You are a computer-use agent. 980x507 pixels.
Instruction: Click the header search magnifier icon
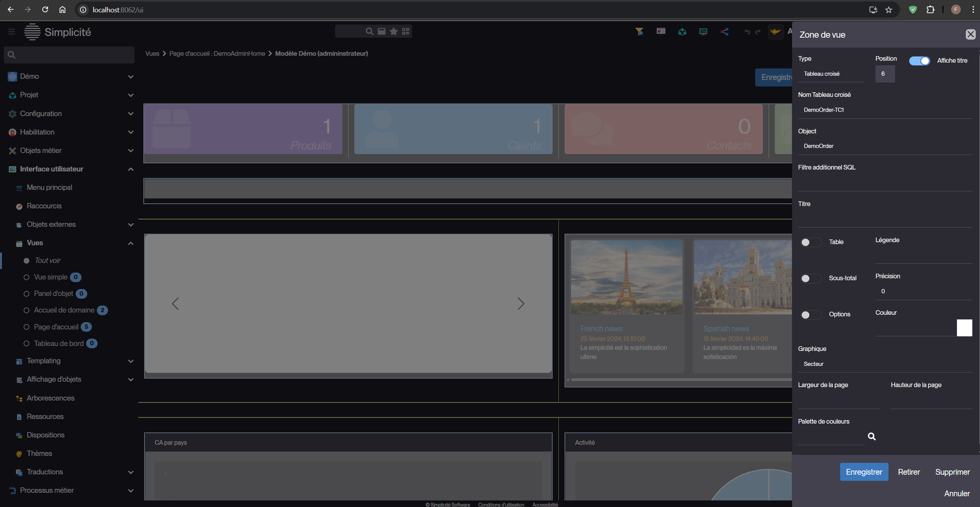pos(369,31)
